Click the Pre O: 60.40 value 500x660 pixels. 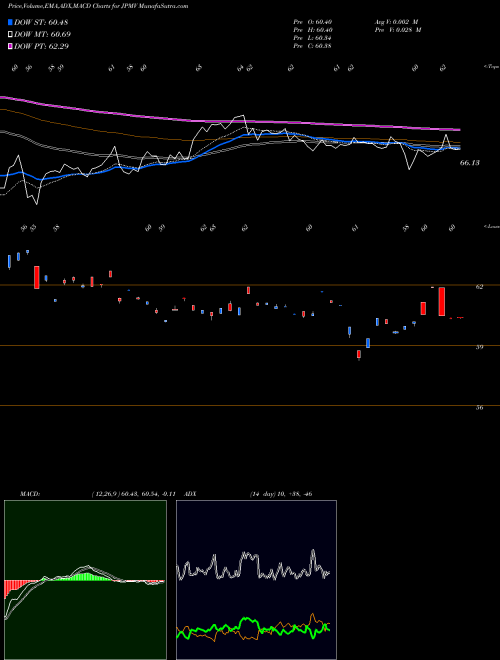pos(312,22)
